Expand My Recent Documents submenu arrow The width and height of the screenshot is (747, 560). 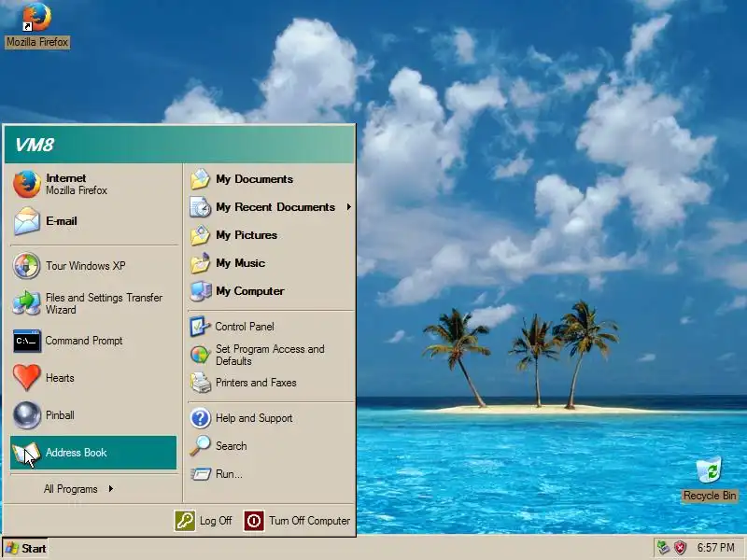(348, 207)
